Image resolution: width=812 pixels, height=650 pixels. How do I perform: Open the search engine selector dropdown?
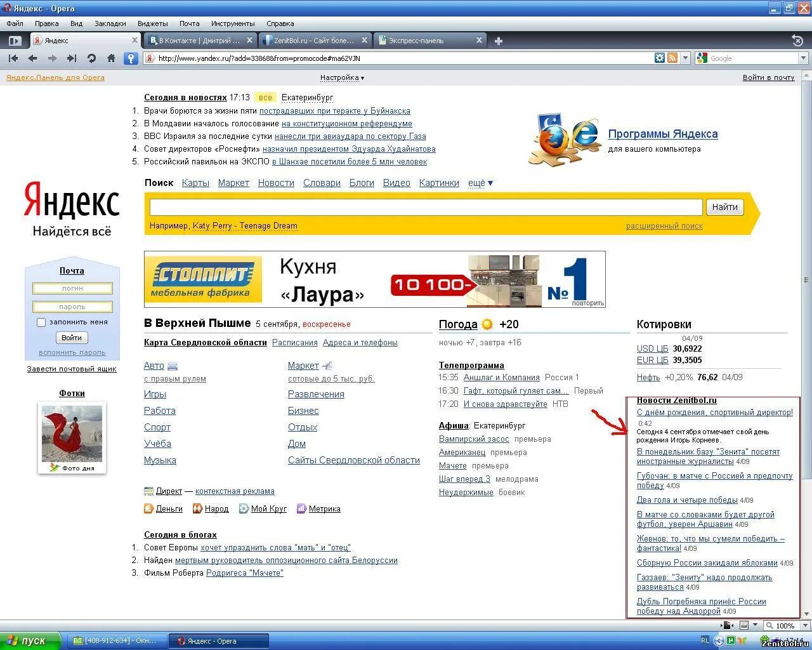point(803,58)
